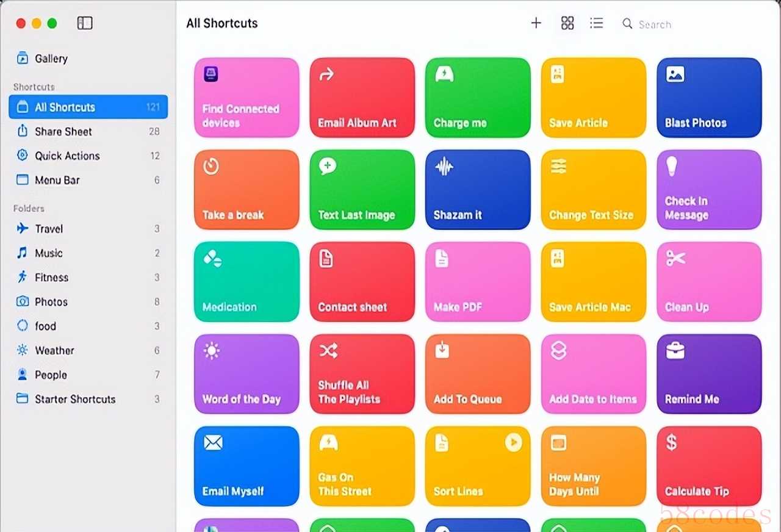Click in the Search field
The width and height of the screenshot is (781, 532).
click(671, 24)
